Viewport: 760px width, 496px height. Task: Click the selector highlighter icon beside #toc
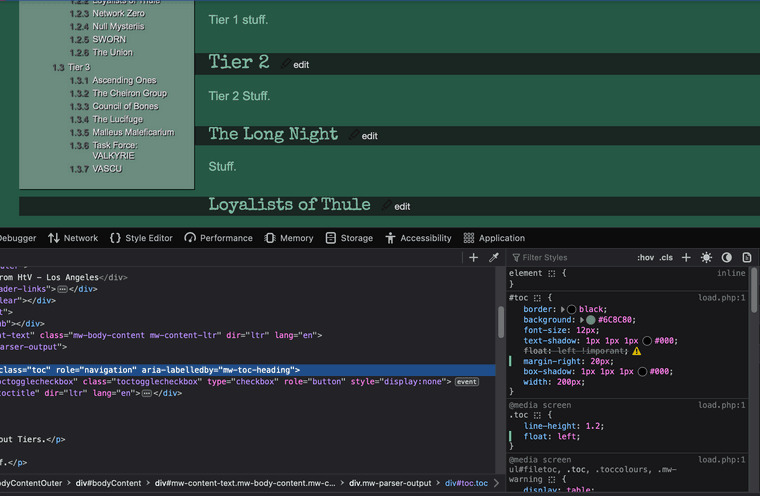point(536,298)
